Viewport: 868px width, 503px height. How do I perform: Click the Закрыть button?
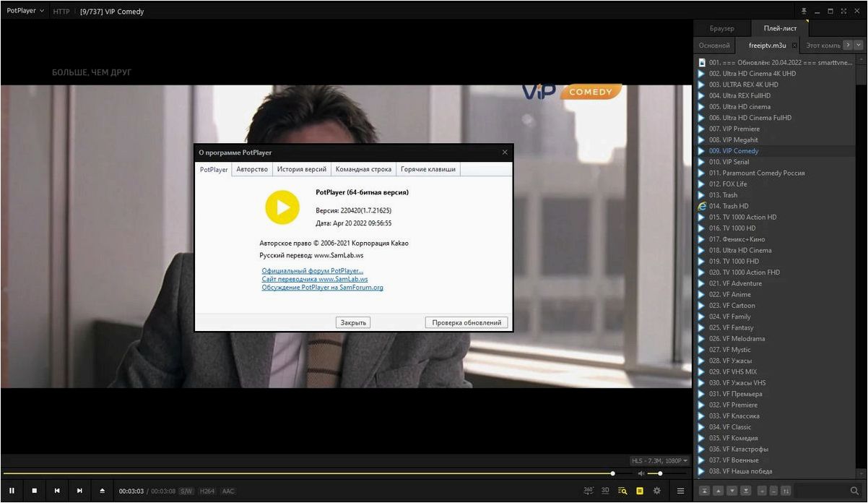(353, 322)
